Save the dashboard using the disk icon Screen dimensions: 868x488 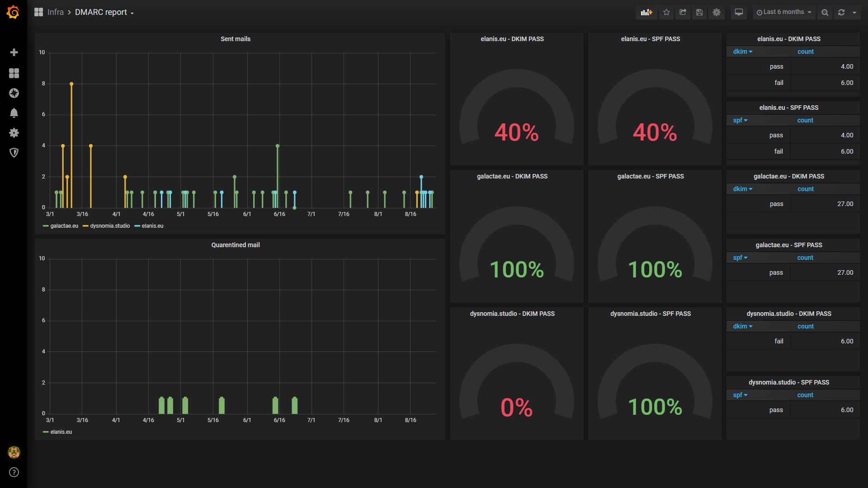coord(699,12)
